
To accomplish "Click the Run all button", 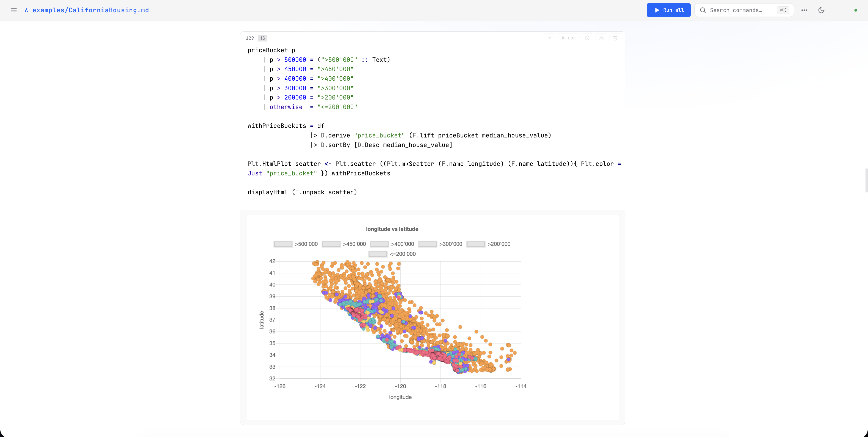I will click(668, 10).
